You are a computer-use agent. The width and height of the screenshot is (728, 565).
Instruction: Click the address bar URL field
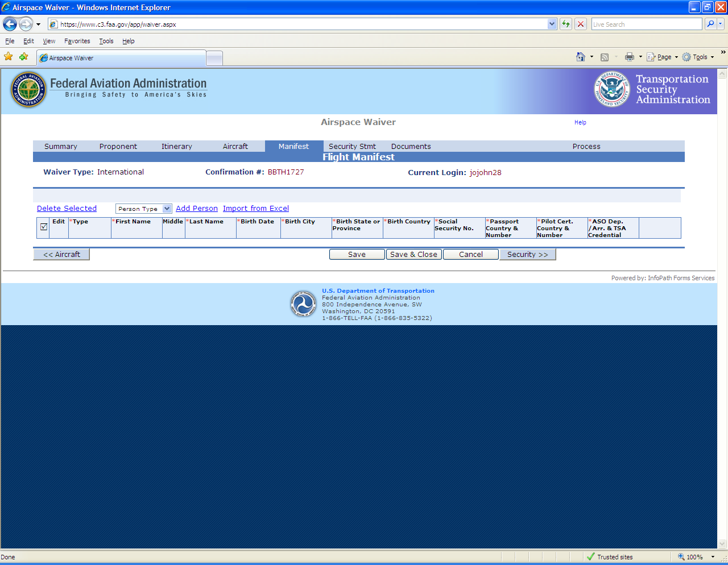297,24
